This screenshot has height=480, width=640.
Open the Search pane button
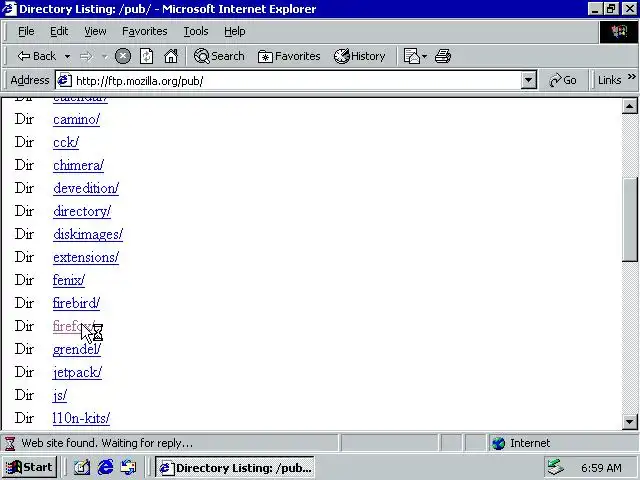[219, 56]
